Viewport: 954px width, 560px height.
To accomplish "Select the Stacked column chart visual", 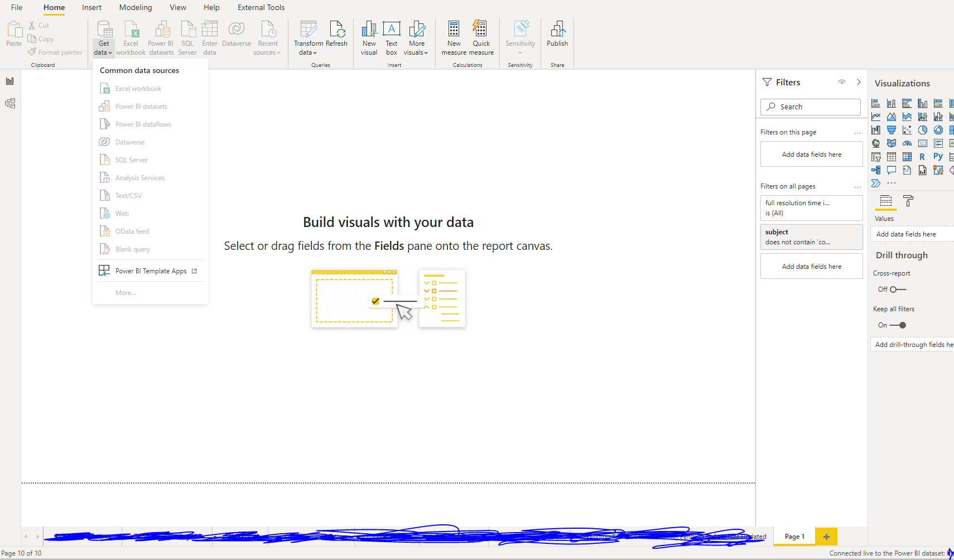I will 892,103.
